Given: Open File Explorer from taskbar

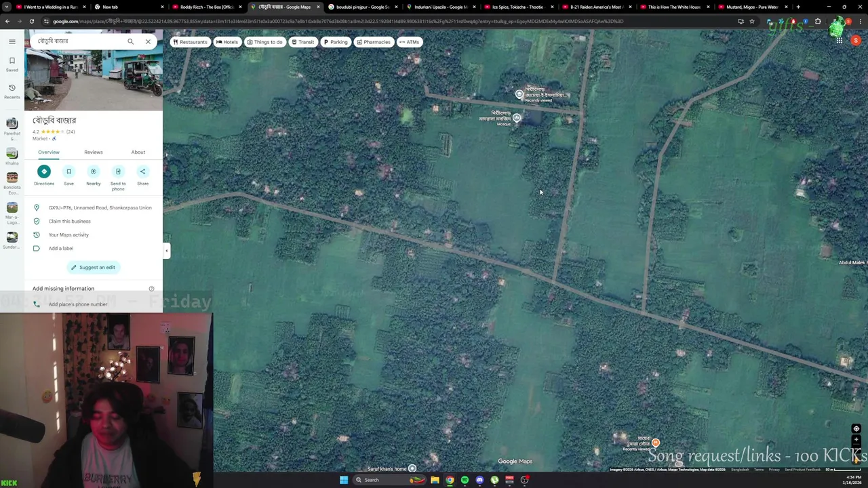Looking at the screenshot, I should coord(435,480).
